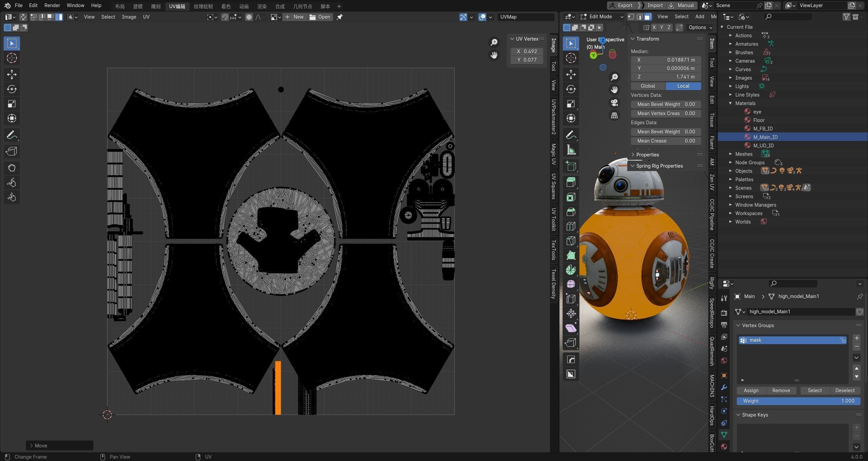Switch to orthographic grid view icon

tap(614, 116)
